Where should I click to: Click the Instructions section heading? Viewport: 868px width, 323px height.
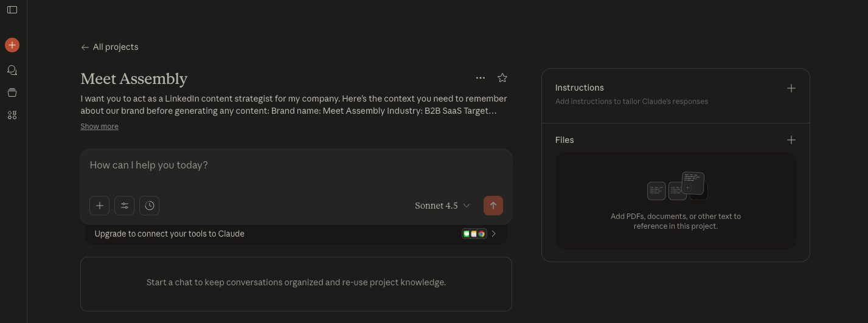tap(580, 88)
